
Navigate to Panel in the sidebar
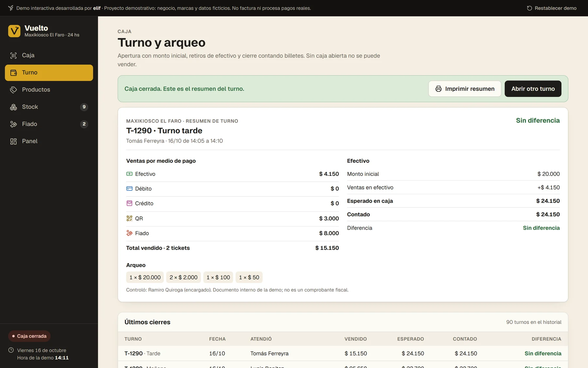49,141
